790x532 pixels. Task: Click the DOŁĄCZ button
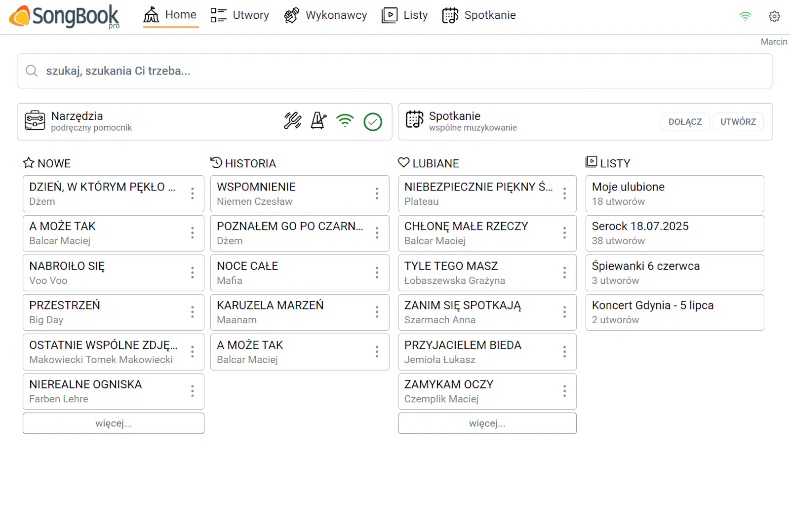click(x=685, y=122)
